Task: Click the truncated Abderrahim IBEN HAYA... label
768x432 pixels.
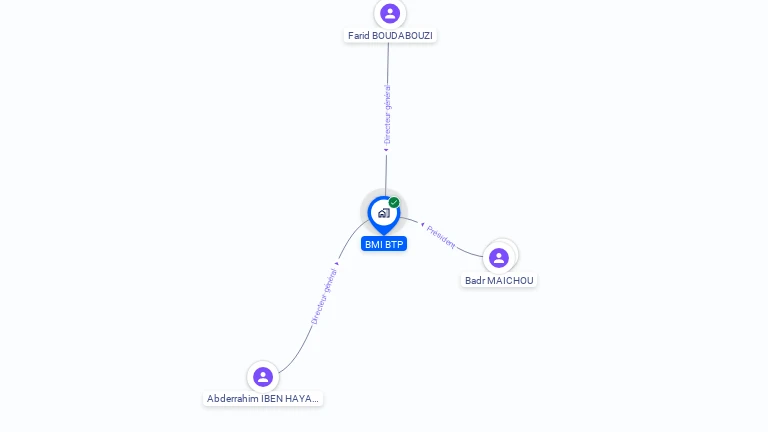Action: (263, 399)
